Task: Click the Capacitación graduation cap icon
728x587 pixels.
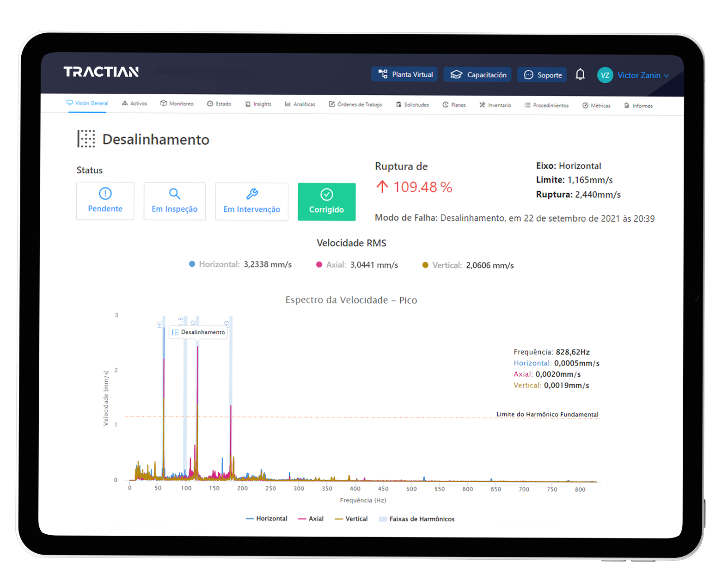Action: pyautogui.click(x=456, y=75)
